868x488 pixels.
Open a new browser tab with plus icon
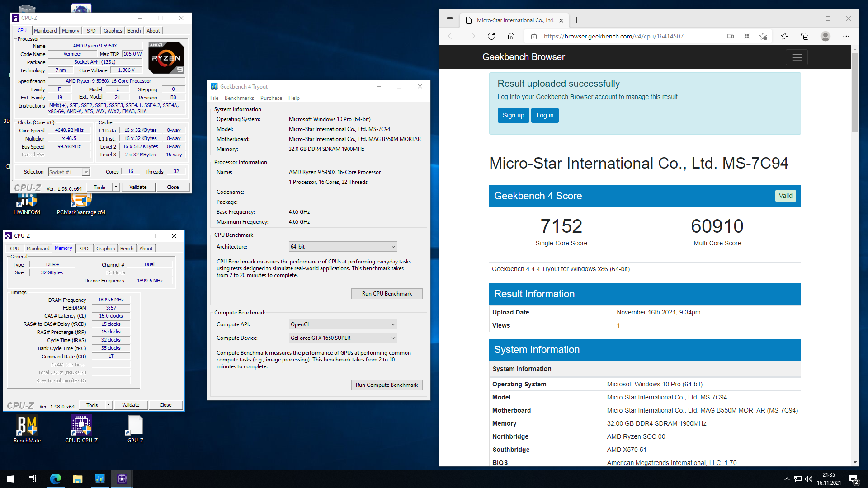point(577,20)
